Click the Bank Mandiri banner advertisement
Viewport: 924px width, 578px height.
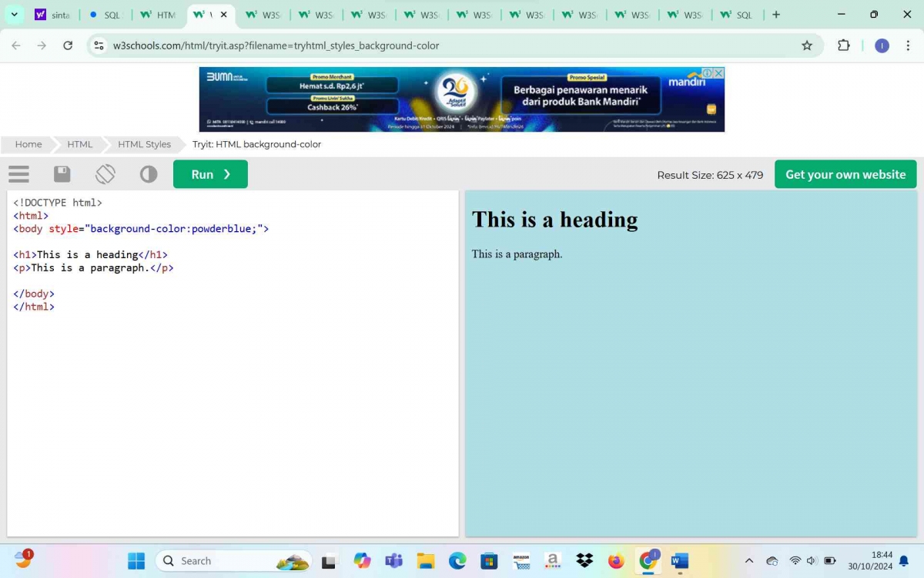pos(462,99)
